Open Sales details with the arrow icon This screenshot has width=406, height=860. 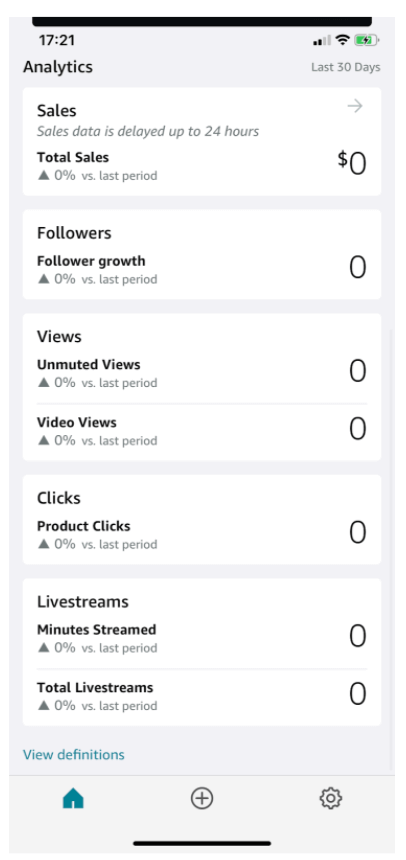pyautogui.click(x=355, y=106)
